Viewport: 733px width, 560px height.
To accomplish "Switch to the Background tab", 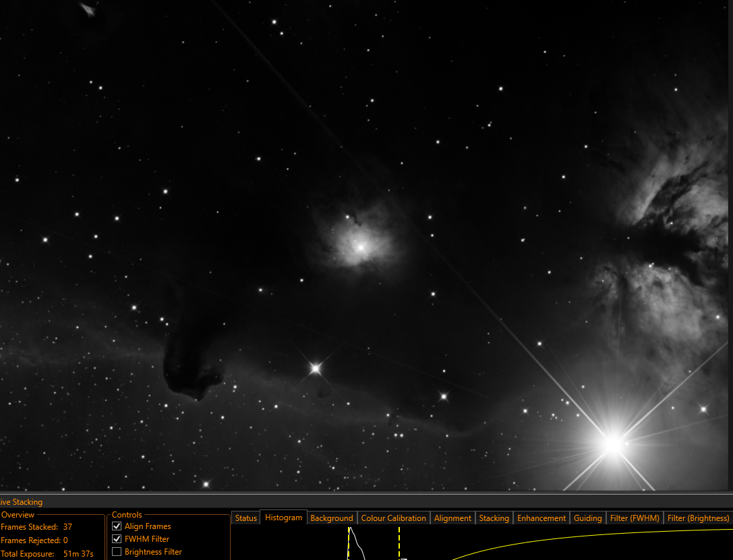I will pyautogui.click(x=332, y=518).
